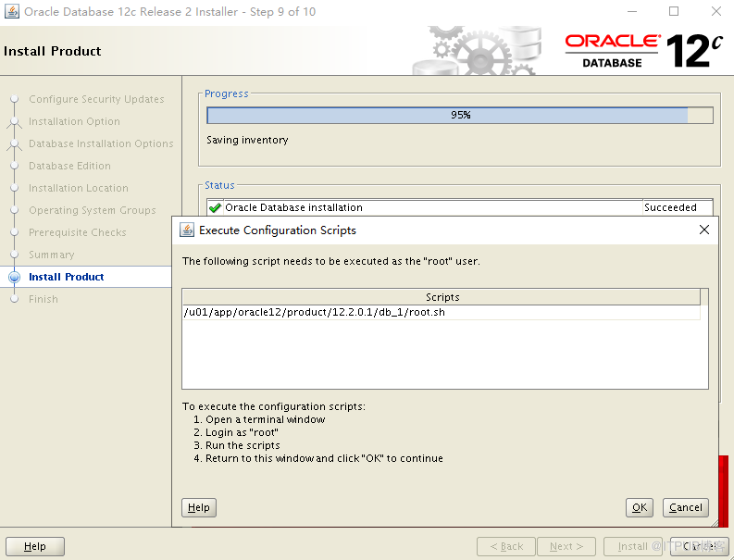Screen dimensions: 734x560
Task: Click the Summary step bullet icon
Action: point(15,255)
